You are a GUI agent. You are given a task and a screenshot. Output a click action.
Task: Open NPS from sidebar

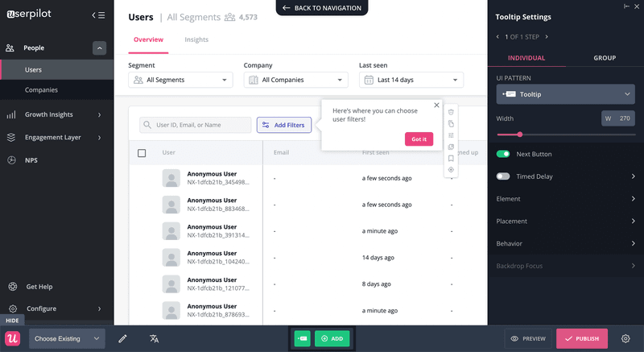tap(31, 160)
